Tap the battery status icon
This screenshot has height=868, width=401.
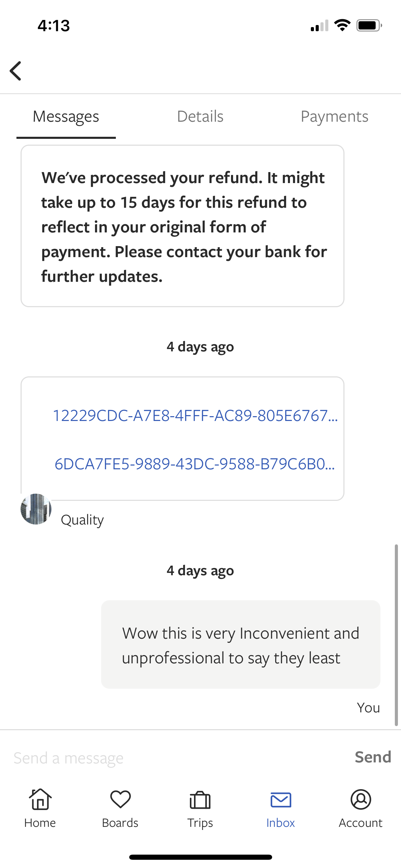click(369, 25)
